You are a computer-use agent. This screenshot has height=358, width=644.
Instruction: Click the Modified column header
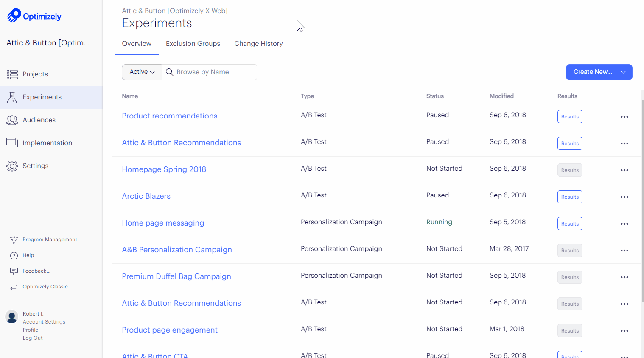point(501,96)
